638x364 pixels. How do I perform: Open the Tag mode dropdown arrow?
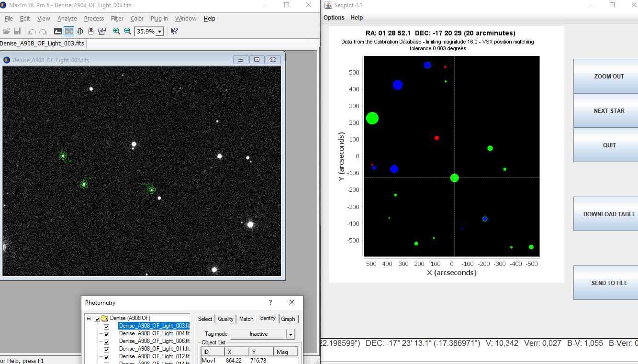click(x=291, y=334)
